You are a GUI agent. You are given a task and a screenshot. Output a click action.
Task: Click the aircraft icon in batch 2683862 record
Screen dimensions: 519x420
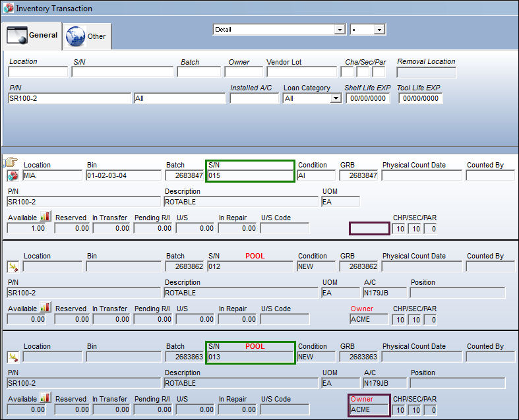(x=13, y=267)
